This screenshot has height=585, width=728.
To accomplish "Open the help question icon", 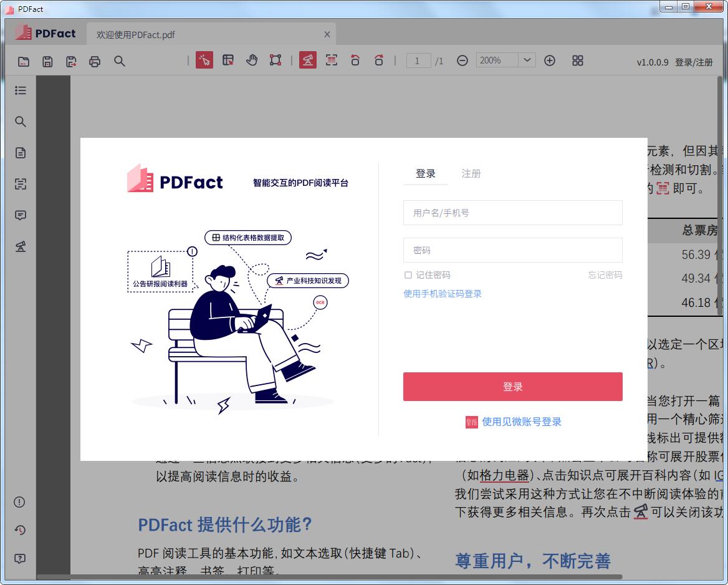I will coord(19,559).
